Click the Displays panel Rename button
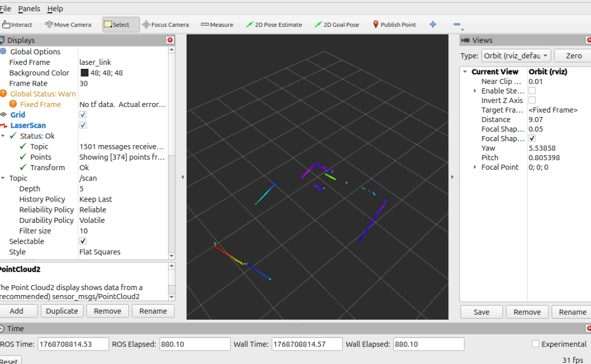Screen dimensions: 591x364 [153, 311]
